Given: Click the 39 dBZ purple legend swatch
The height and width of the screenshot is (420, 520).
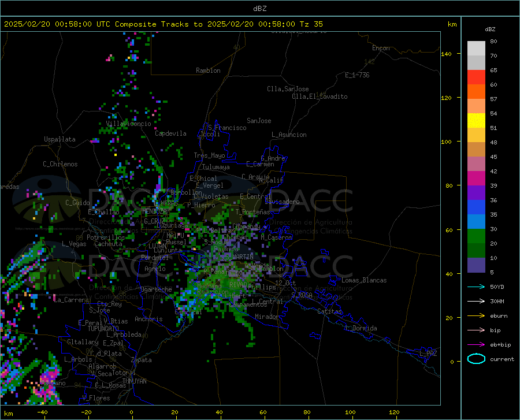Looking at the screenshot, I should [476, 192].
